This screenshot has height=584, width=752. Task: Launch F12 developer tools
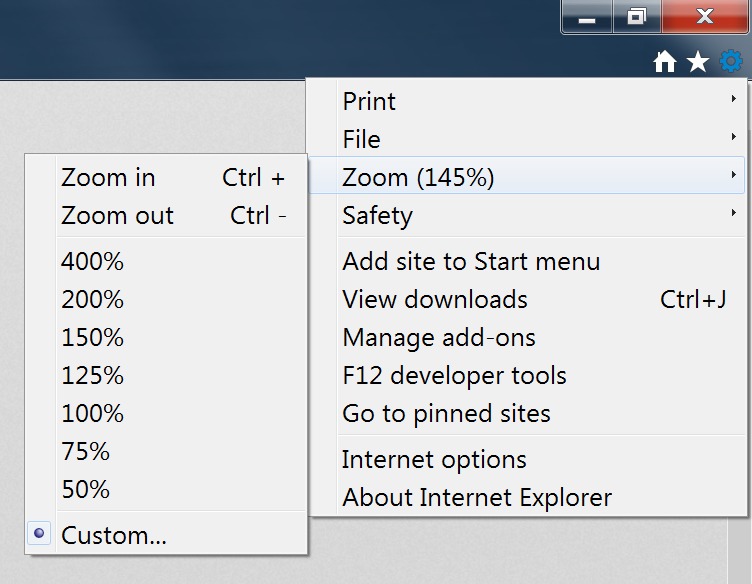pos(454,375)
